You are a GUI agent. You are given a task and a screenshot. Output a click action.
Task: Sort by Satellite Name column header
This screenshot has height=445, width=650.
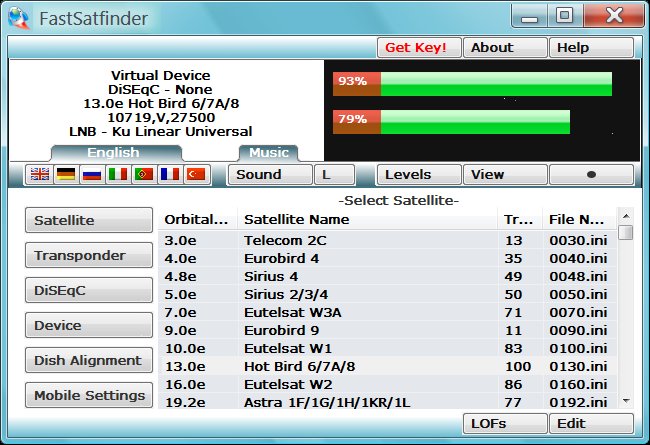click(368, 219)
